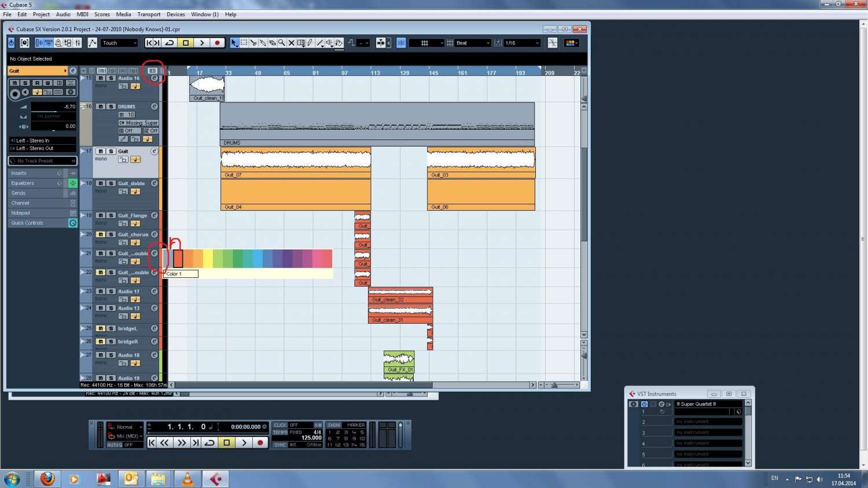Solo the DRUMS track
This screenshot has width=868, height=488.
point(111,107)
